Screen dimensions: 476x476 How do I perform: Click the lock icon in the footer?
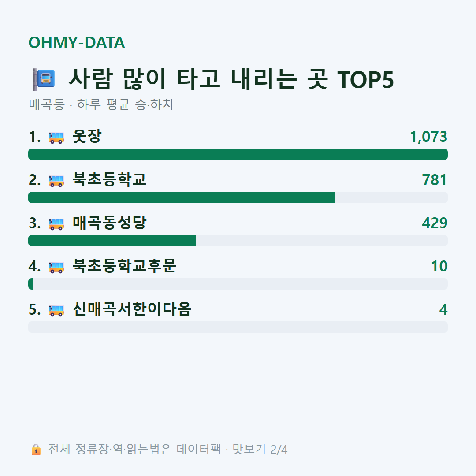[x=36, y=449]
